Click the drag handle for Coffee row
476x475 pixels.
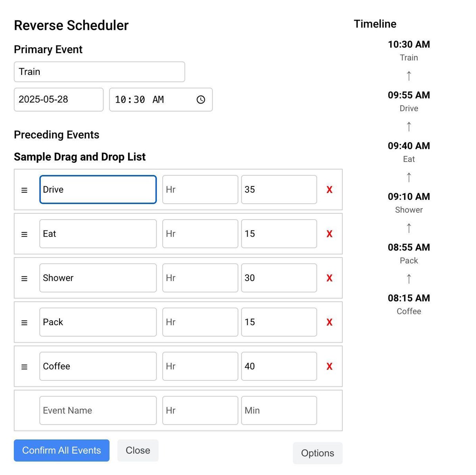(24, 367)
